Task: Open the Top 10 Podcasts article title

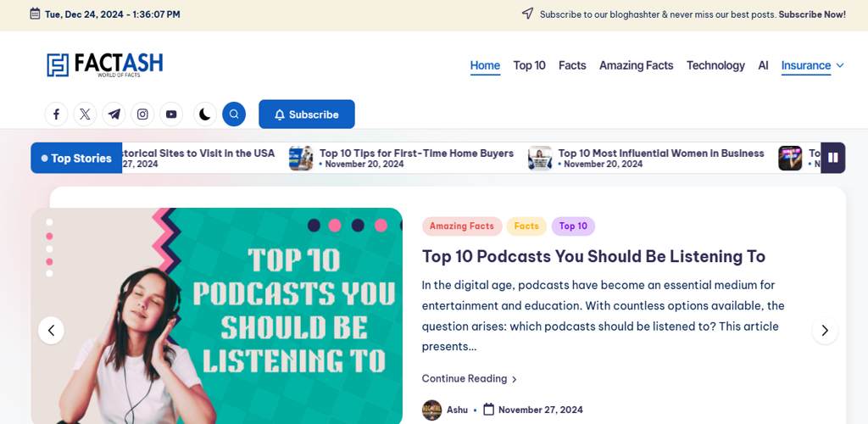Action: pos(593,256)
